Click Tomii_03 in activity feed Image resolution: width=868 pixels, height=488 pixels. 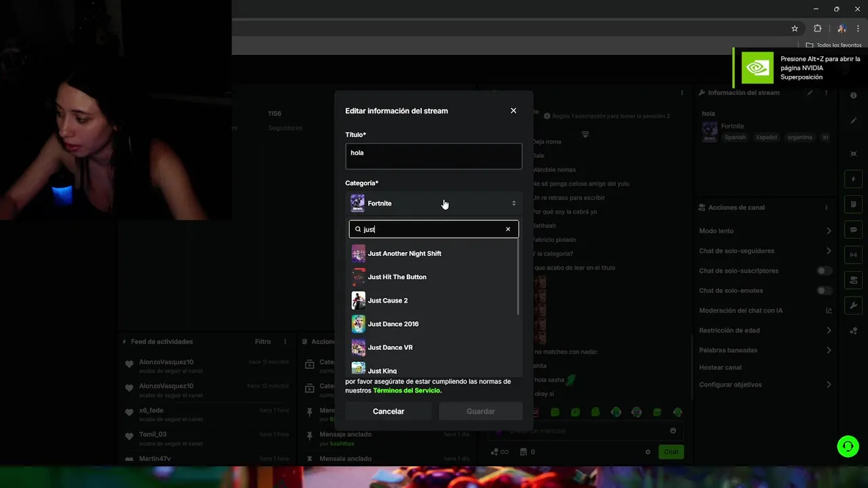tap(153, 434)
